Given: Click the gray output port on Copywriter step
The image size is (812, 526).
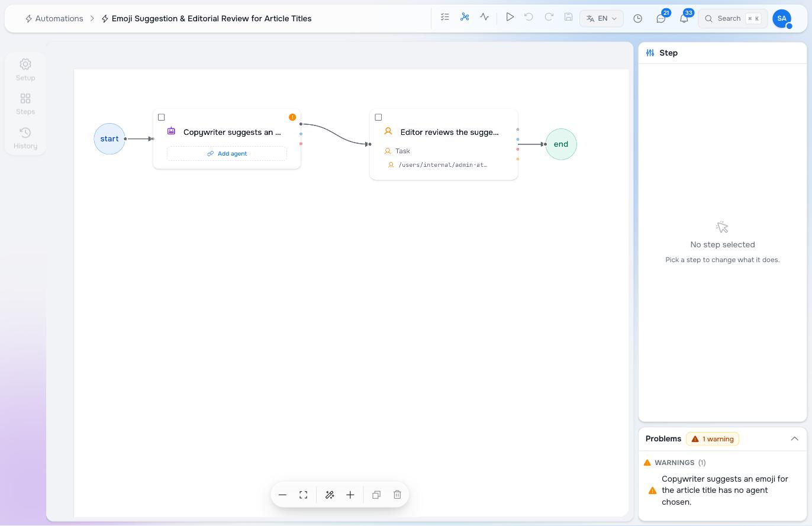Looking at the screenshot, I should click(301, 124).
